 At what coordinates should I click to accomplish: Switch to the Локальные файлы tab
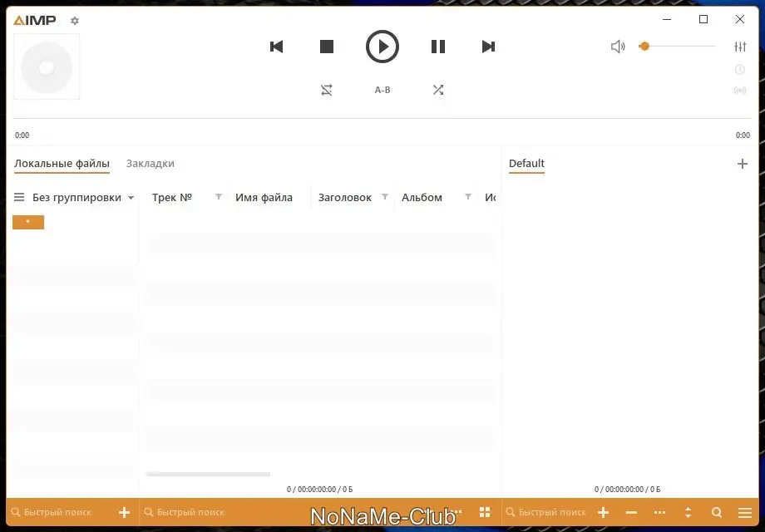pos(62,164)
